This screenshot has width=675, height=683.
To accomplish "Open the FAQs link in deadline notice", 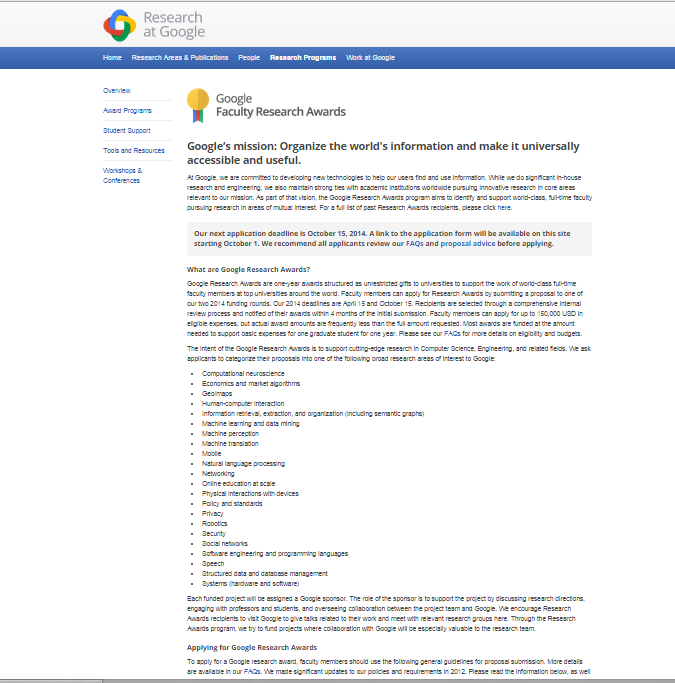I will [415, 243].
